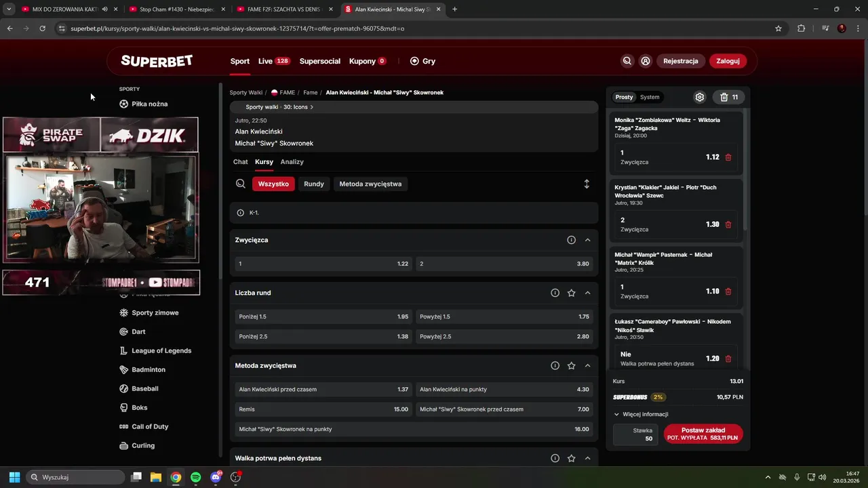868x488 pixels.
Task: Switch to the Chat tab
Action: coord(241,162)
